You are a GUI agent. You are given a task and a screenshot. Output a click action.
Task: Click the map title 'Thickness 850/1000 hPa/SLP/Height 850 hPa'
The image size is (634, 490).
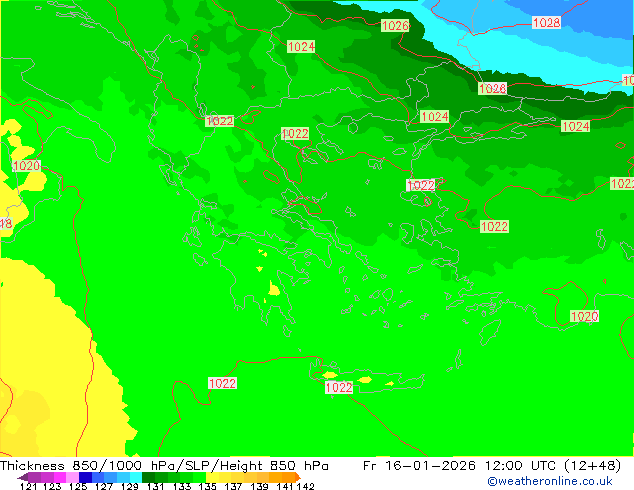click(x=164, y=466)
